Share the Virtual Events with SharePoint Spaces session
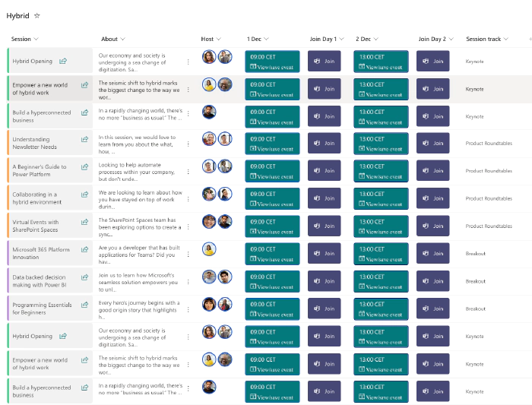Image resolution: width=532 pixels, height=405 pixels. pos(85,223)
